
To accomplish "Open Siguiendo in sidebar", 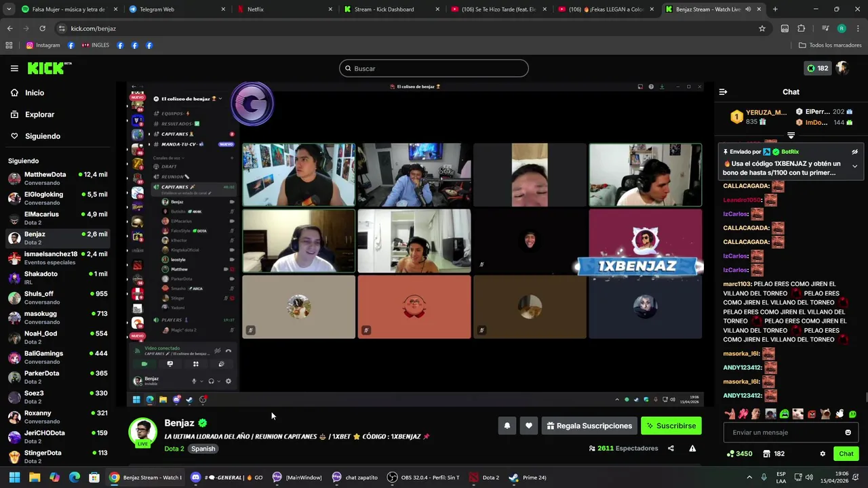I will 43,136.
